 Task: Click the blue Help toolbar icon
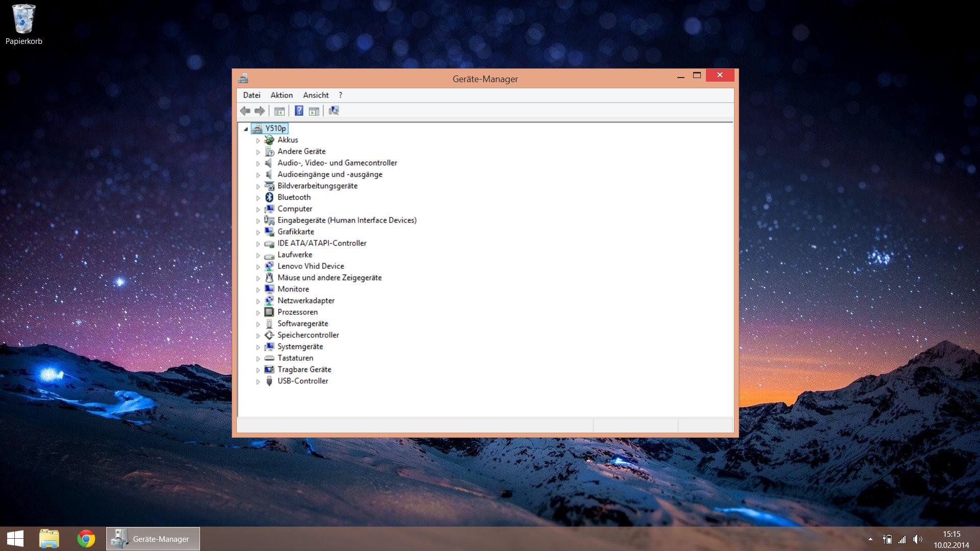coord(299,111)
